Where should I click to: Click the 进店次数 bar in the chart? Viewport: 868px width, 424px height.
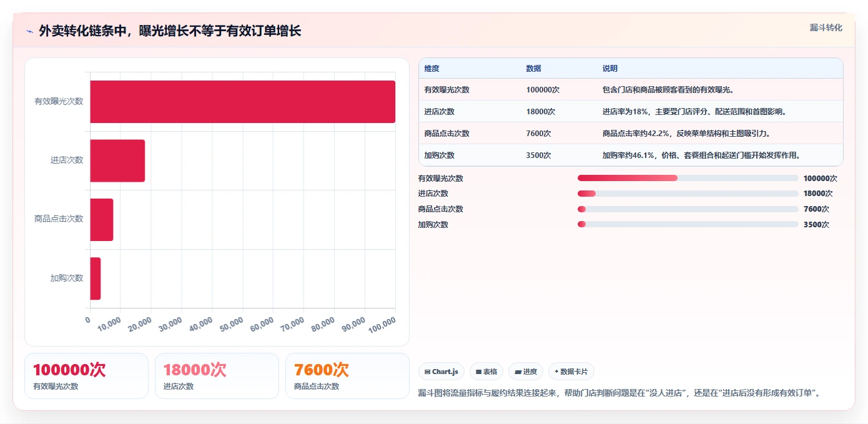coord(117,160)
